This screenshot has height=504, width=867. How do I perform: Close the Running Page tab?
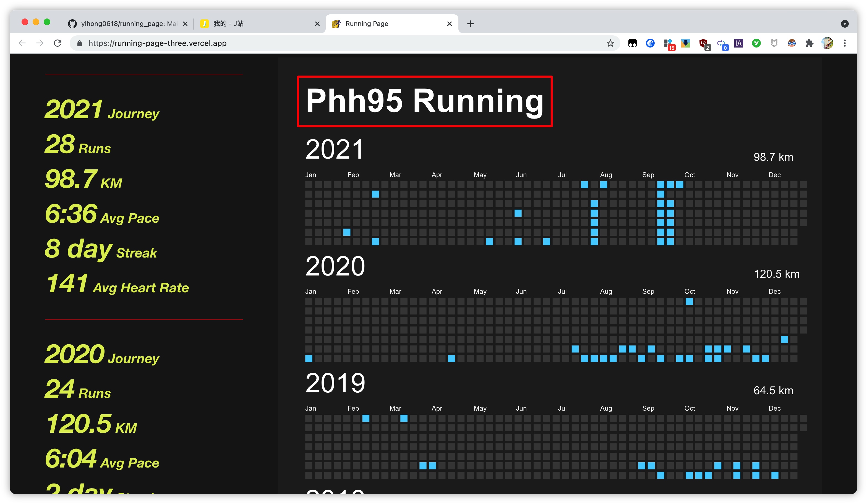(x=449, y=24)
